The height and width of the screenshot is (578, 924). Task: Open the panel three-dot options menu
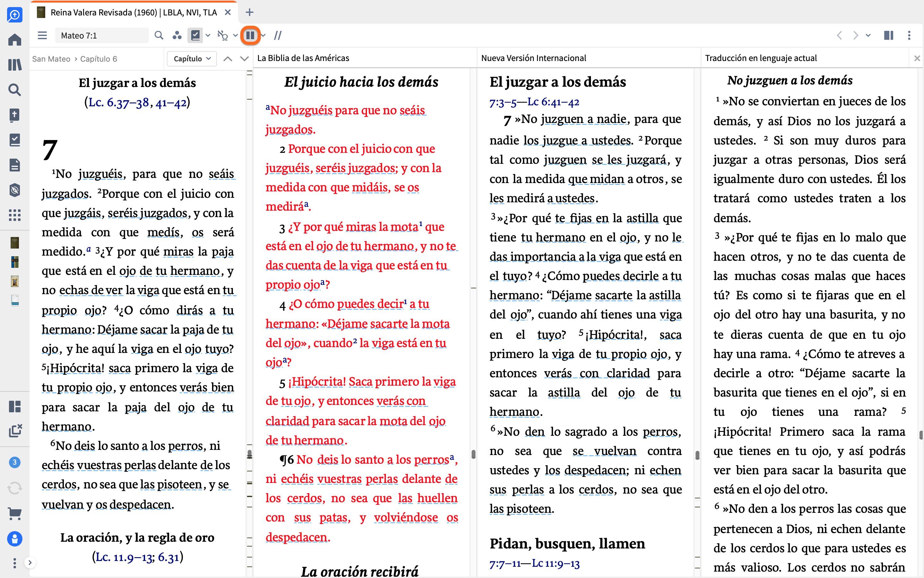909,36
